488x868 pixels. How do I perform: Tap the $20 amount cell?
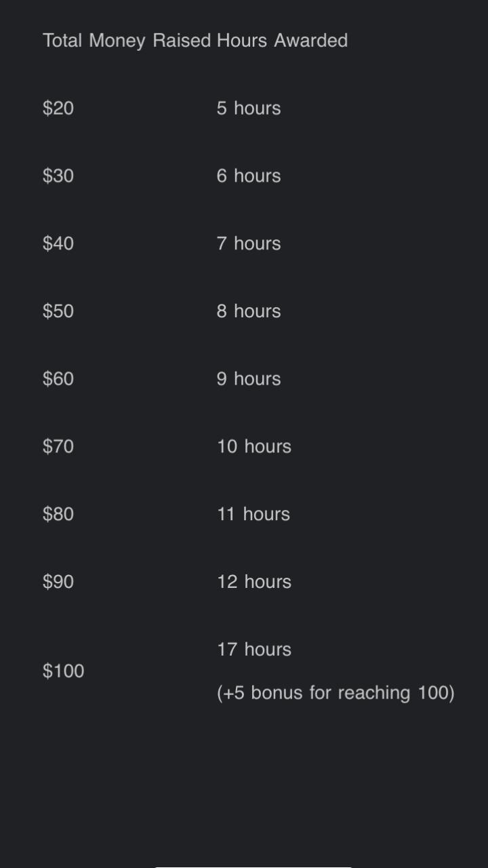tap(58, 108)
